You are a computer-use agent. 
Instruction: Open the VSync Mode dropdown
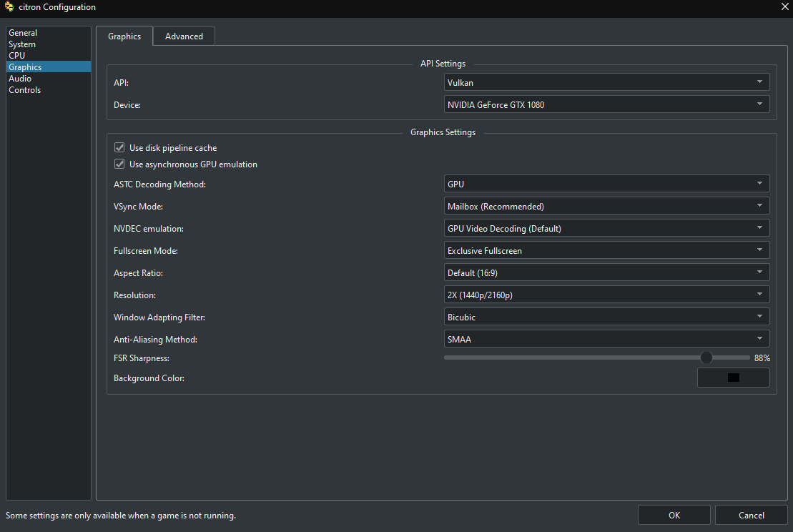pyautogui.click(x=607, y=207)
